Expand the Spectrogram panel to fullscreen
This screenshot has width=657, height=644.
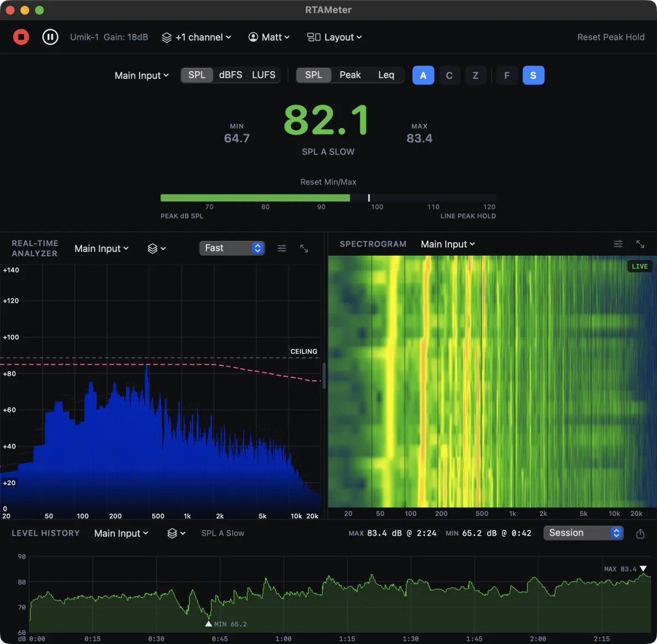[640, 244]
